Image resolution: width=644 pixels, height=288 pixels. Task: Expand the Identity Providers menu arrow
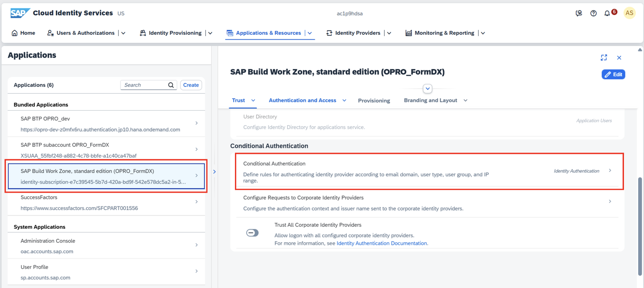click(x=389, y=33)
